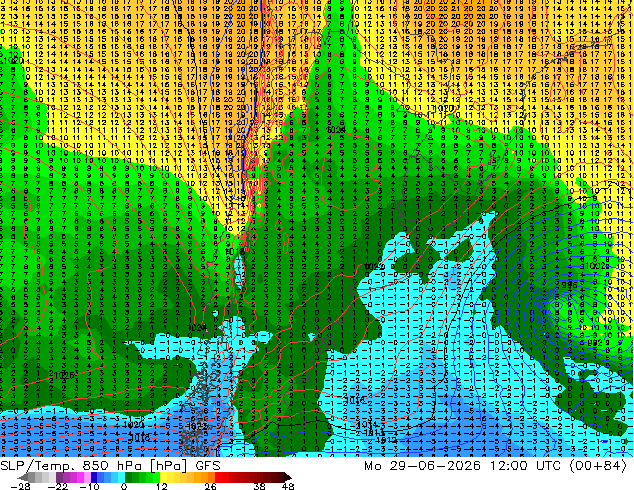Click the 1014 isobar pressure label

[366, 425]
